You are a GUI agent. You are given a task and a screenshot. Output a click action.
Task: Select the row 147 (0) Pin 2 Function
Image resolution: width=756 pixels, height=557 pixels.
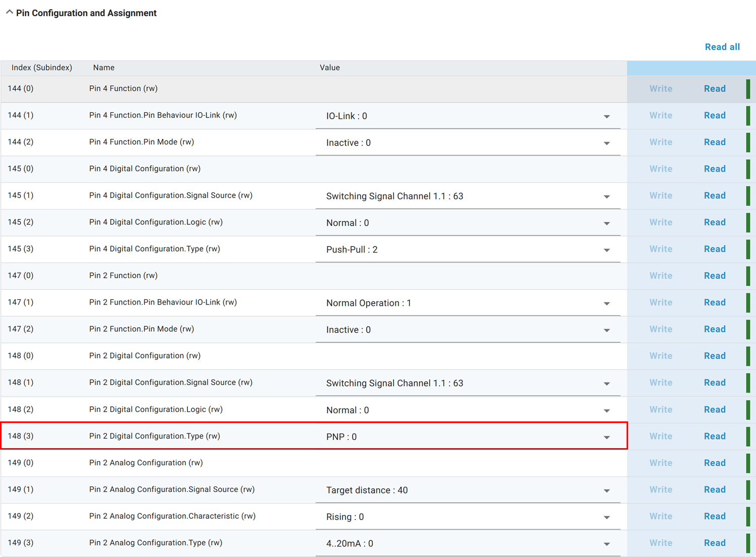(123, 276)
